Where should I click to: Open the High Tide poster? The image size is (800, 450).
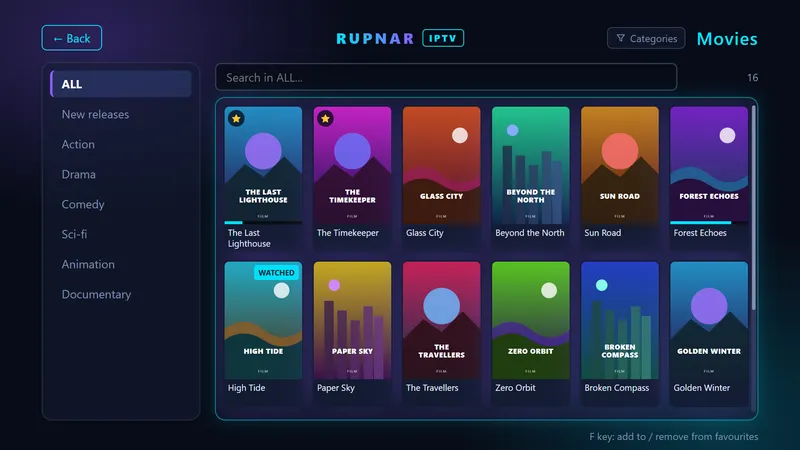pos(263,320)
